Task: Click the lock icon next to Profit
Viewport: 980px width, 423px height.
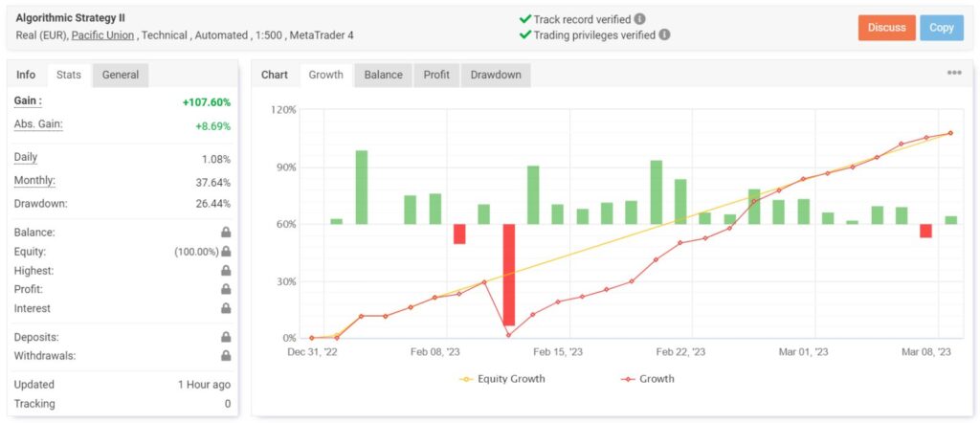Action: tap(226, 289)
